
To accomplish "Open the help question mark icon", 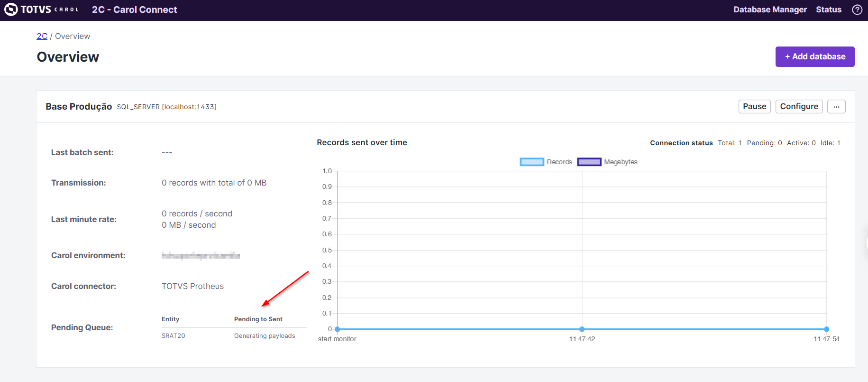I will [857, 9].
